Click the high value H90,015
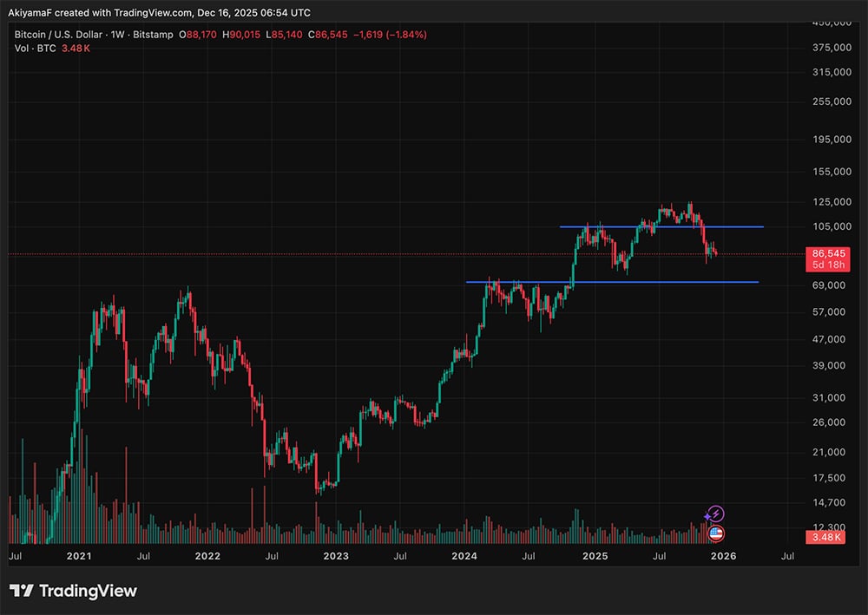The height and width of the screenshot is (615, 868). point(240,35)
